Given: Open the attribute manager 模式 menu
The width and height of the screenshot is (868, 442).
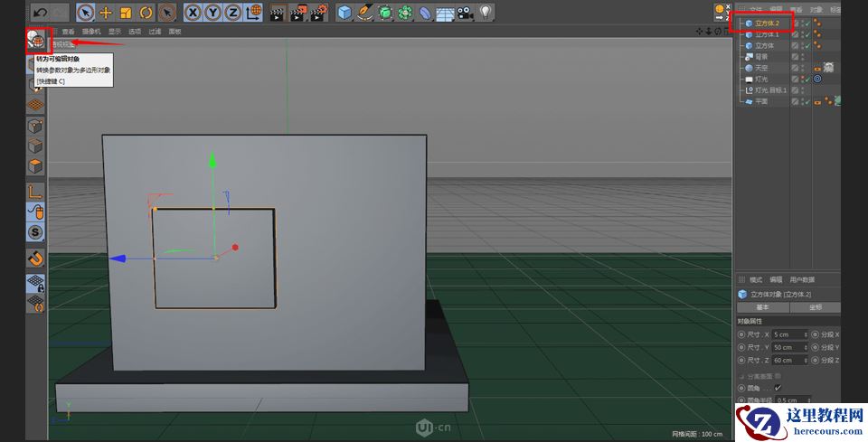Looking at the screenshot, I should point(756,279).
